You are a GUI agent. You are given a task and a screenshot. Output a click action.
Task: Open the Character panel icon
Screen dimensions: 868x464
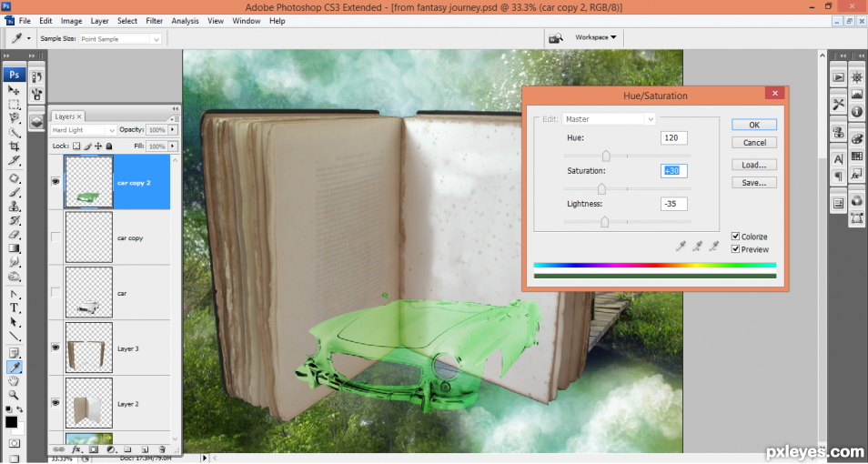(x=838, y=159)
